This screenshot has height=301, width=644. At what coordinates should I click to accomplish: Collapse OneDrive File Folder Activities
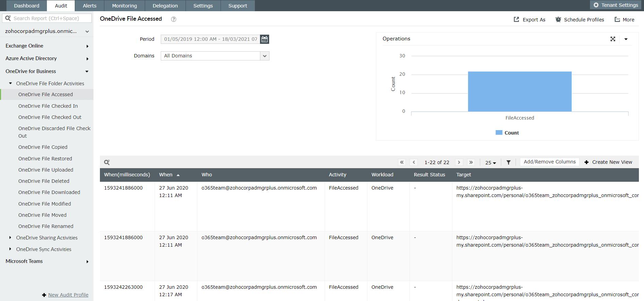coord(10,83)
